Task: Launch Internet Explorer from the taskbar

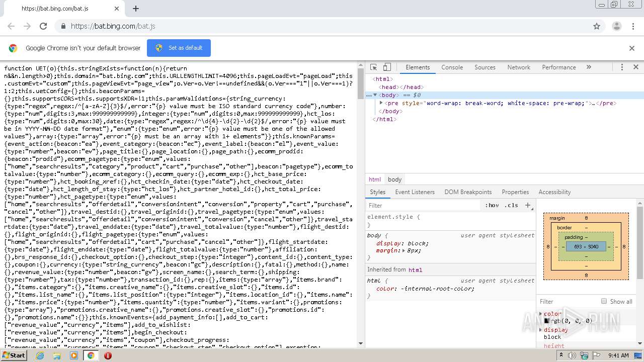Action: [x=40, y=355]
